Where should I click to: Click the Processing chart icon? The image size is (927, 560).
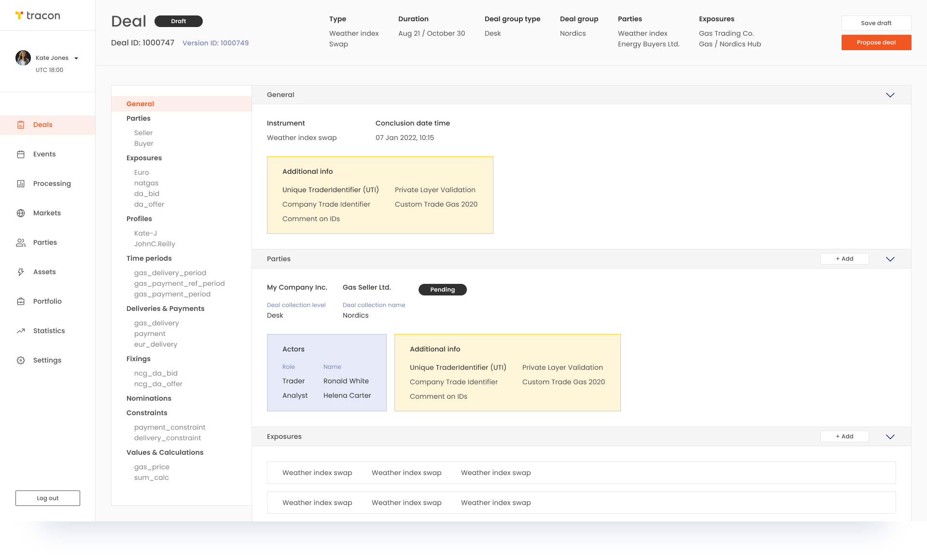click(21, 184)
